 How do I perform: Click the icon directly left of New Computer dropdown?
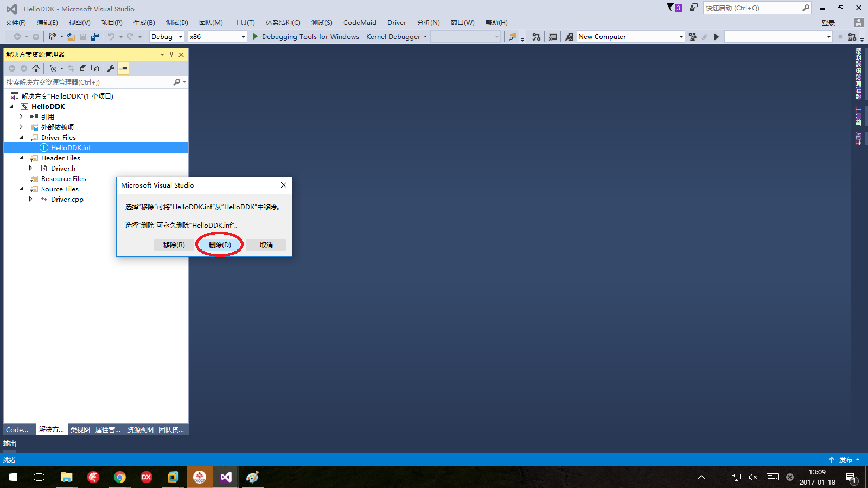pyautogui.click(x=569, y=37)
